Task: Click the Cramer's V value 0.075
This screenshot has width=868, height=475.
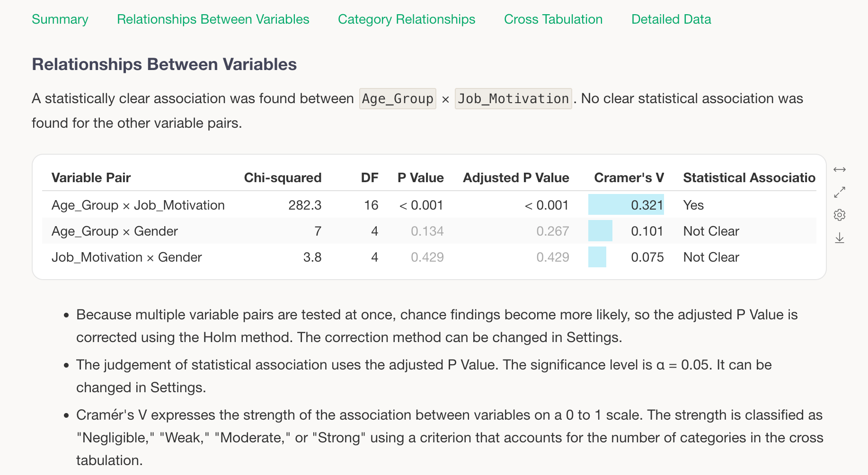Action: [647, 257]
